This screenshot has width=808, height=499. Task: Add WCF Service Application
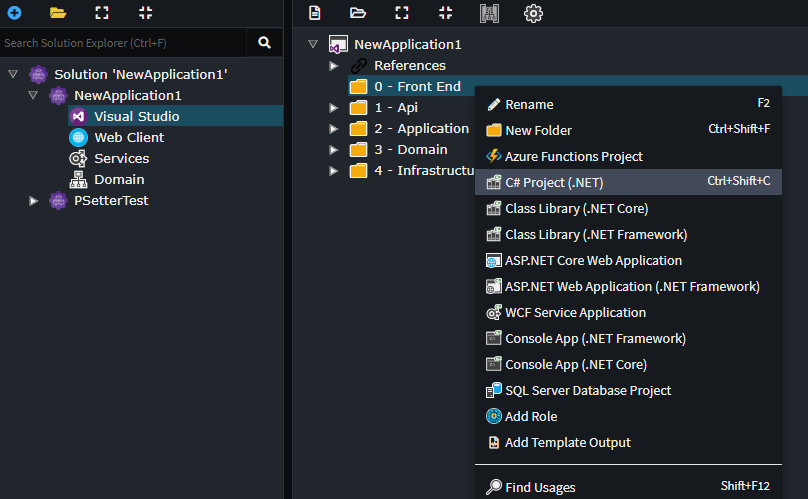tap(628, 312)
